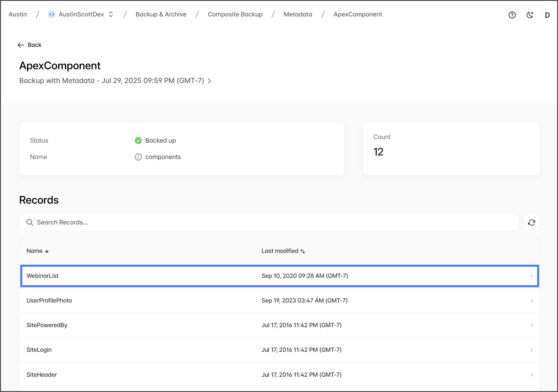Click the refresh records icon

click(531, 222)
